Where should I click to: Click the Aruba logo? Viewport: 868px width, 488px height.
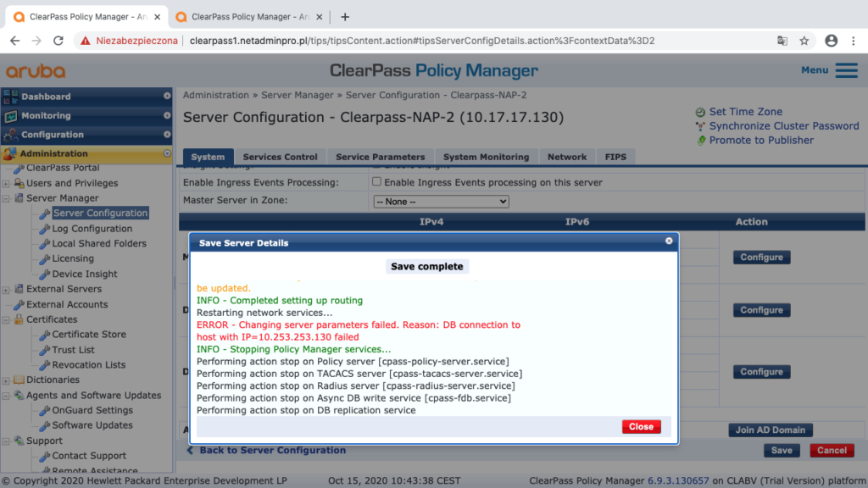coord(36,71)
